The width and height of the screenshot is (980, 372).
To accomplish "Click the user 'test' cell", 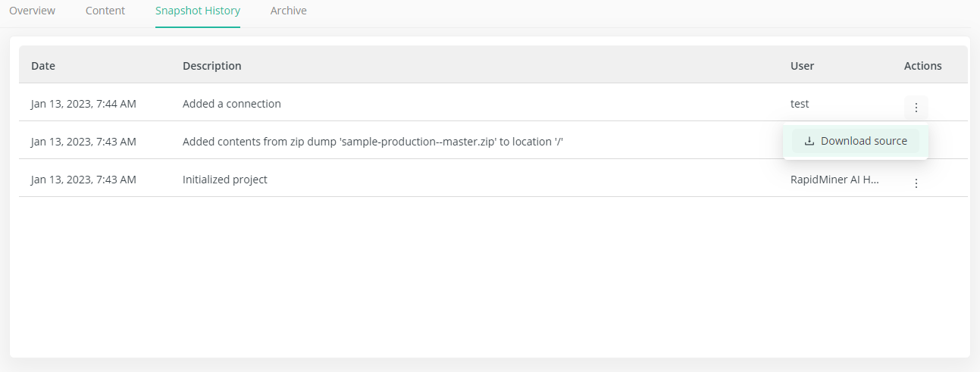I will point(800,104).
